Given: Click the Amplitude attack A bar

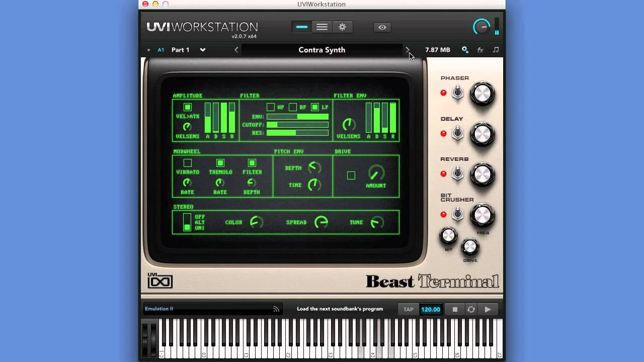Looking at the screenshot, I should pyautogui.click(x=208, y=118).
